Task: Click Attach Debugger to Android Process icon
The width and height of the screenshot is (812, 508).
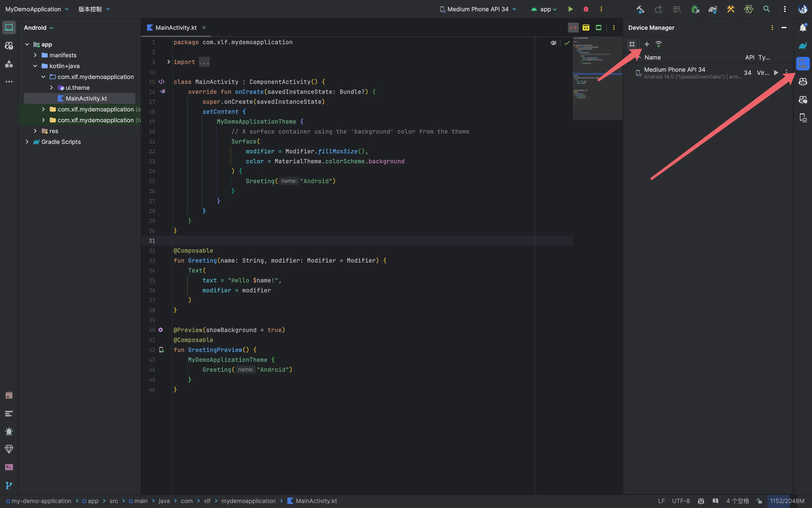Action: [x=695, y=9]
